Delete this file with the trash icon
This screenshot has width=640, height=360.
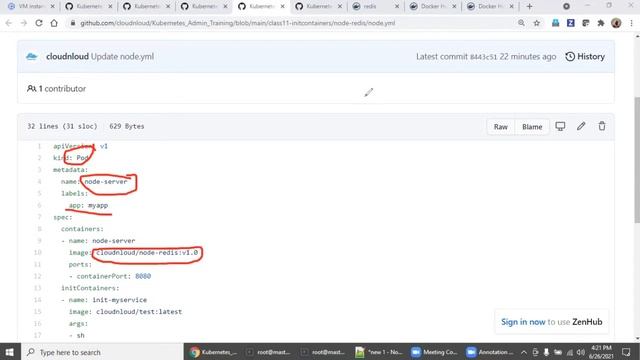[x=602, y=127]
